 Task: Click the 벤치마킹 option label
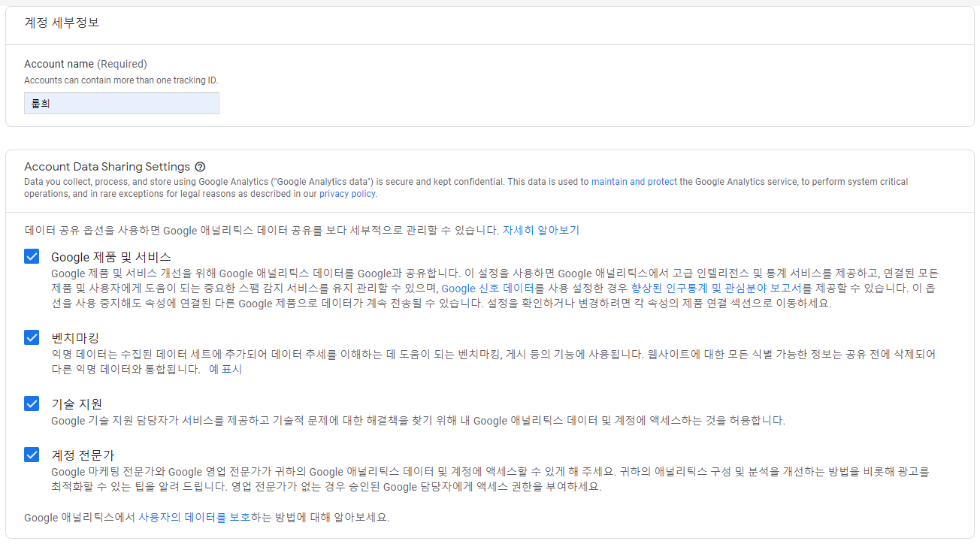(75, 338)
